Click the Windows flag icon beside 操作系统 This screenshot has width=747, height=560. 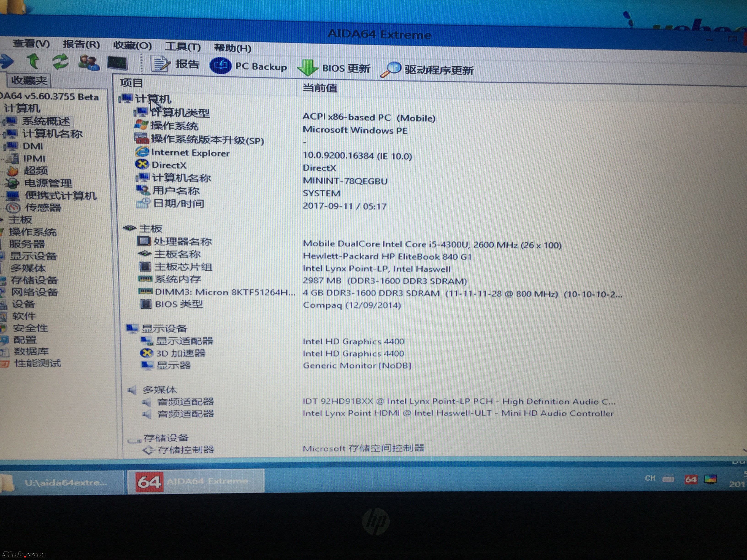pyautogui.click(x=141, y=125)
